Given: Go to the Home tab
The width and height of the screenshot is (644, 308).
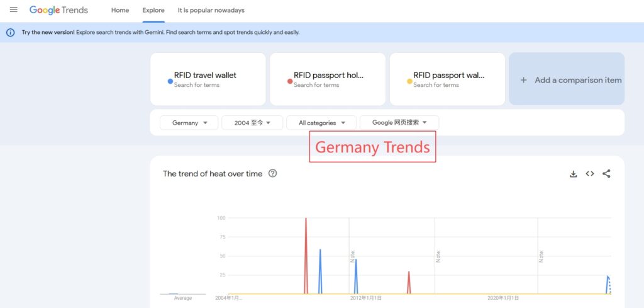Looking at the screenshot, I should pyautogui.click(x=120, y=10).
